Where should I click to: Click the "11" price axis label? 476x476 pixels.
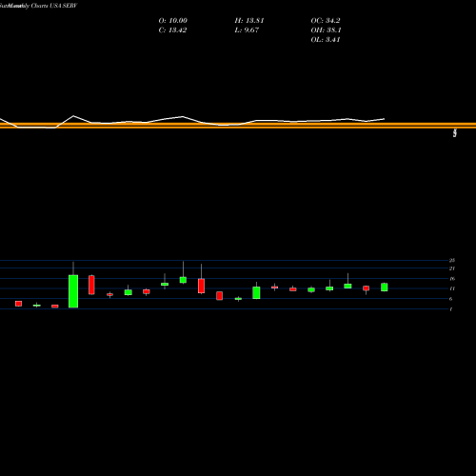(452, 288)
